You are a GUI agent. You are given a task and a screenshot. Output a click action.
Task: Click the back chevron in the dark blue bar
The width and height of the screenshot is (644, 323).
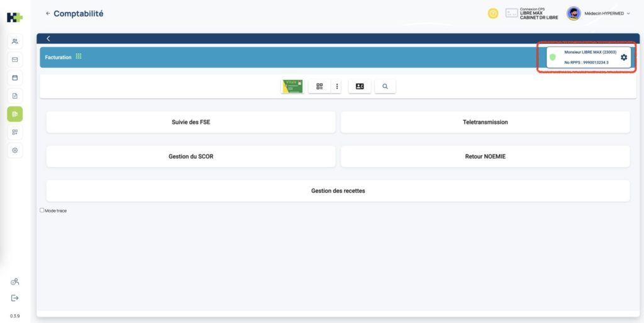click(x=48, y=38)
